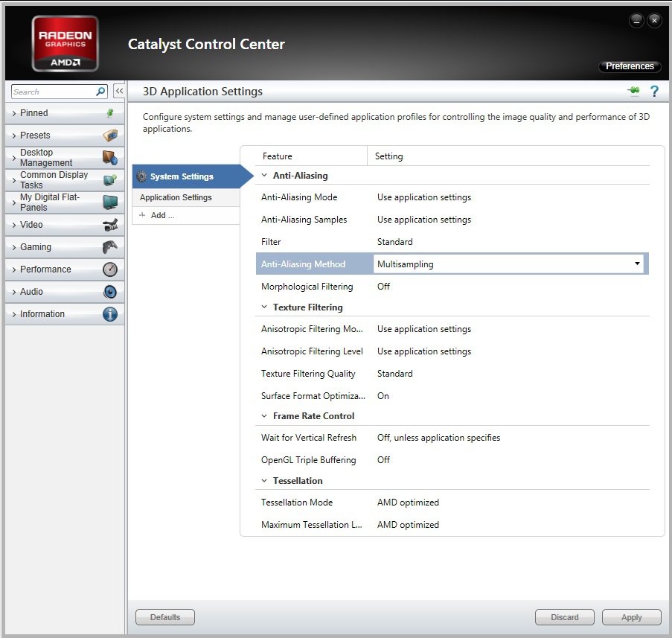Open the Preferences menu
The image size is (672, 638).
(630, 66)
